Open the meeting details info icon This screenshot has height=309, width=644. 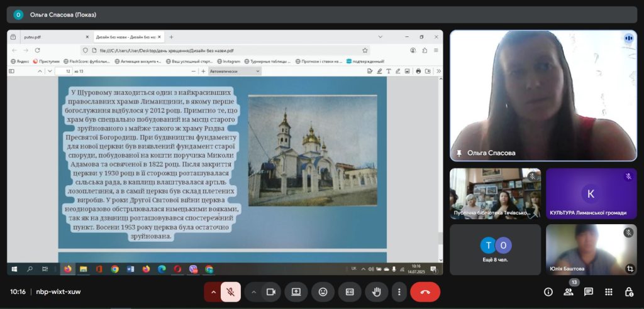[x=548, y=292]
